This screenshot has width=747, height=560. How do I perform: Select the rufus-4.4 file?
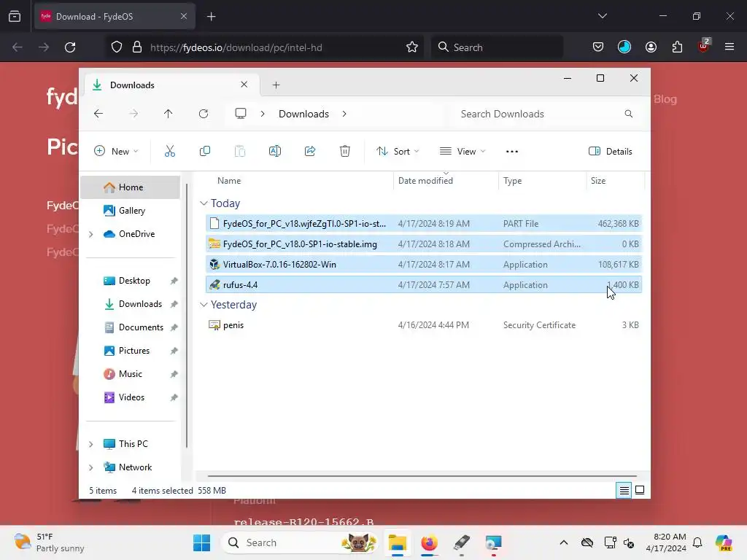coord(424,285)
